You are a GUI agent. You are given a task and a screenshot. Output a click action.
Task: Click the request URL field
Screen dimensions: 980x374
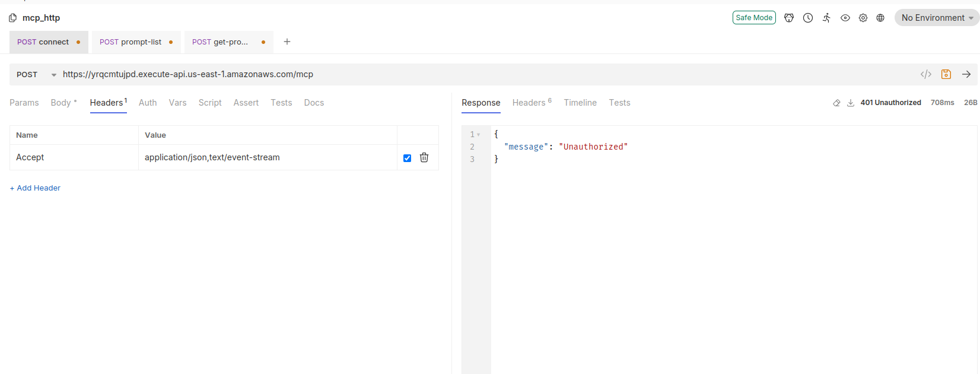[x=486, y=75]
